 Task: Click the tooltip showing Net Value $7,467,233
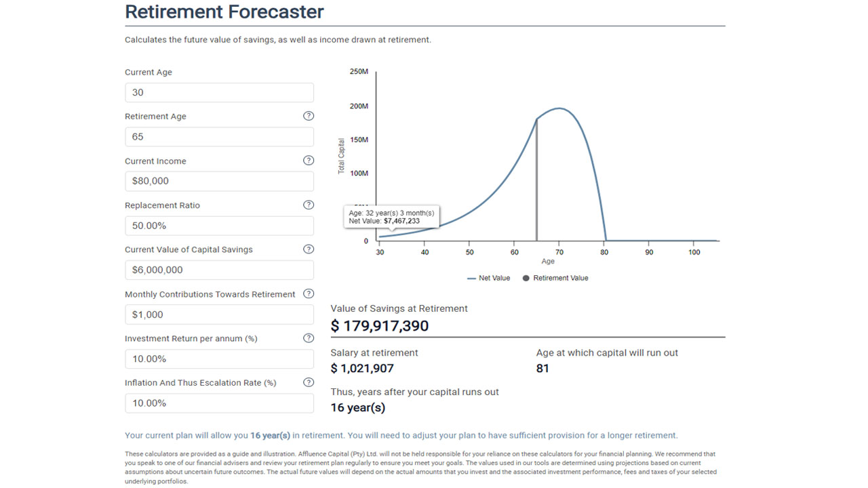392,216
